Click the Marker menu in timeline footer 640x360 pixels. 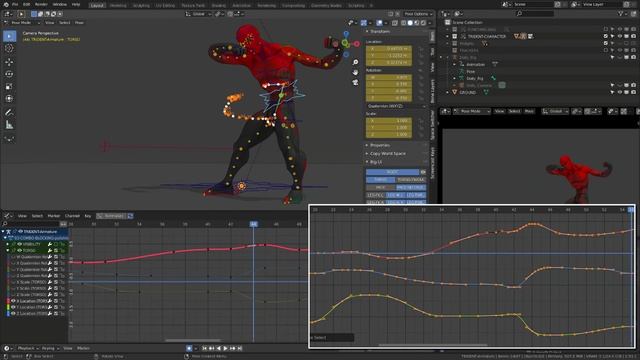(83, 349)
